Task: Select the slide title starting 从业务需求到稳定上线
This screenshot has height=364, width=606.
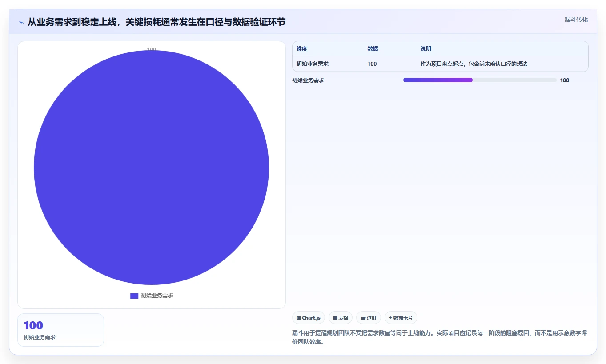Action: click(157, 22)
